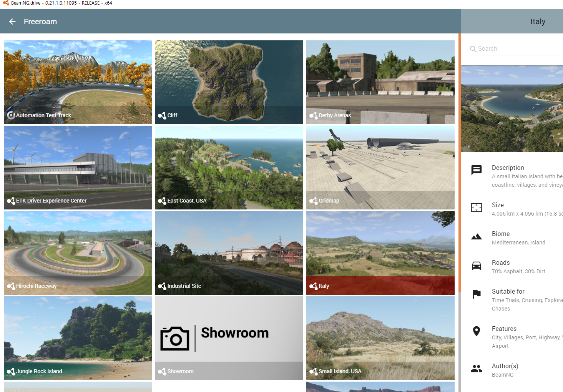This screenshot has height=392, width=563.
Task: Click the icon beside Industrial Site label
Action: coord(162,286)
